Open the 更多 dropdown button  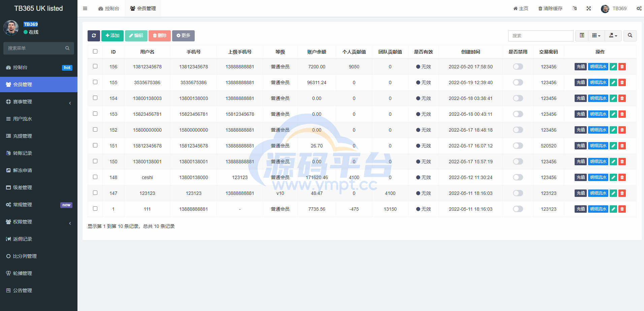[183, 36]
